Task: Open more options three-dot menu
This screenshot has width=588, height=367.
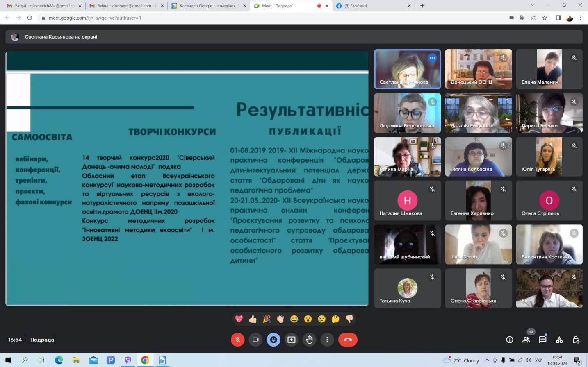Action: 327,340
